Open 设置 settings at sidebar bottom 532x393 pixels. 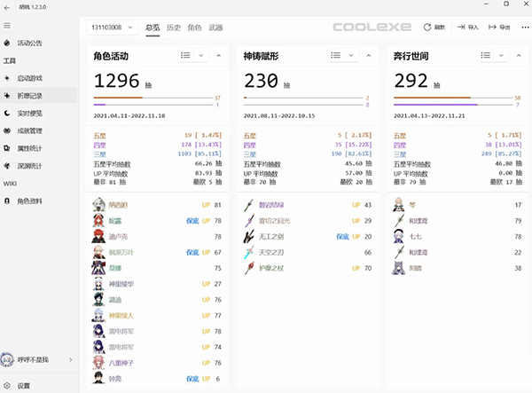(24, 385)
